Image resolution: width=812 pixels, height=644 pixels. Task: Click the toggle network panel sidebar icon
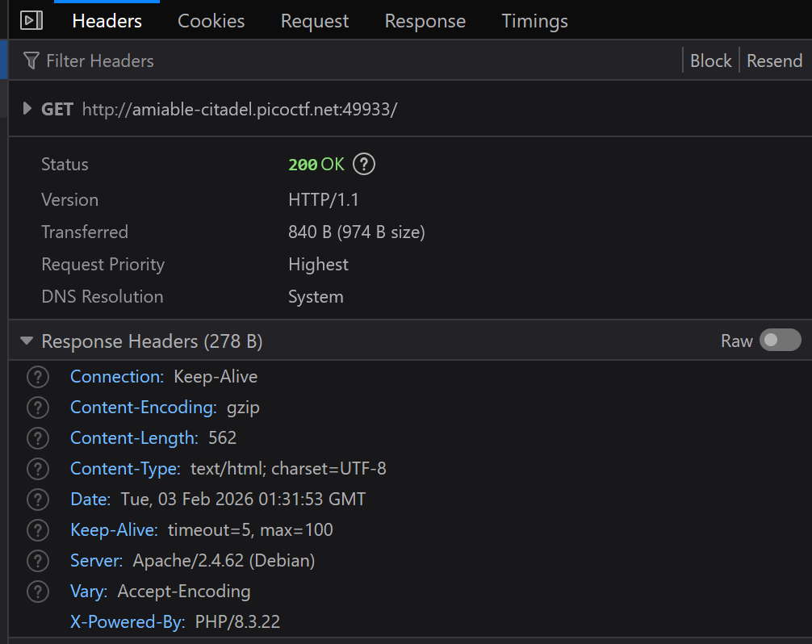point(31,20)
